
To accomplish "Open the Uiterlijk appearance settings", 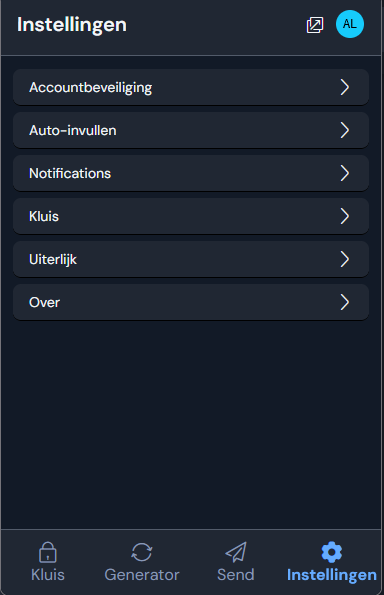I will tap(191, 259).
